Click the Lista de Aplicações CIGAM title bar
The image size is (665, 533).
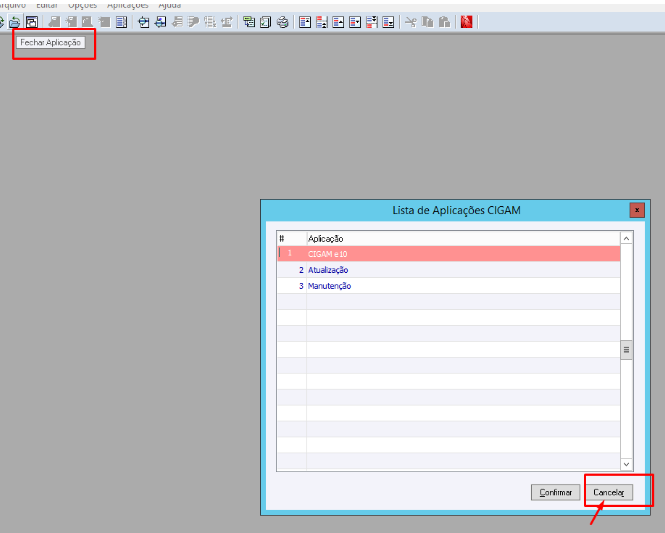[x=456, y=210]
